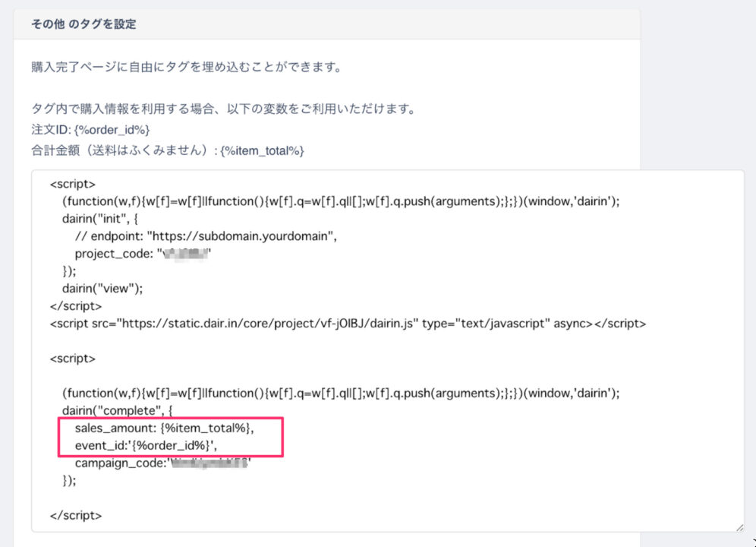Click the "event_id:'{%order_id%}'," line

146,445
